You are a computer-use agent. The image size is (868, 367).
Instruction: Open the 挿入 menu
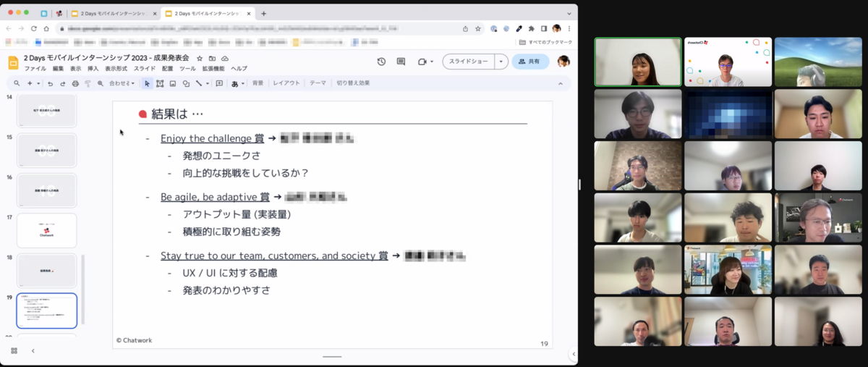(x=93, y=69)
